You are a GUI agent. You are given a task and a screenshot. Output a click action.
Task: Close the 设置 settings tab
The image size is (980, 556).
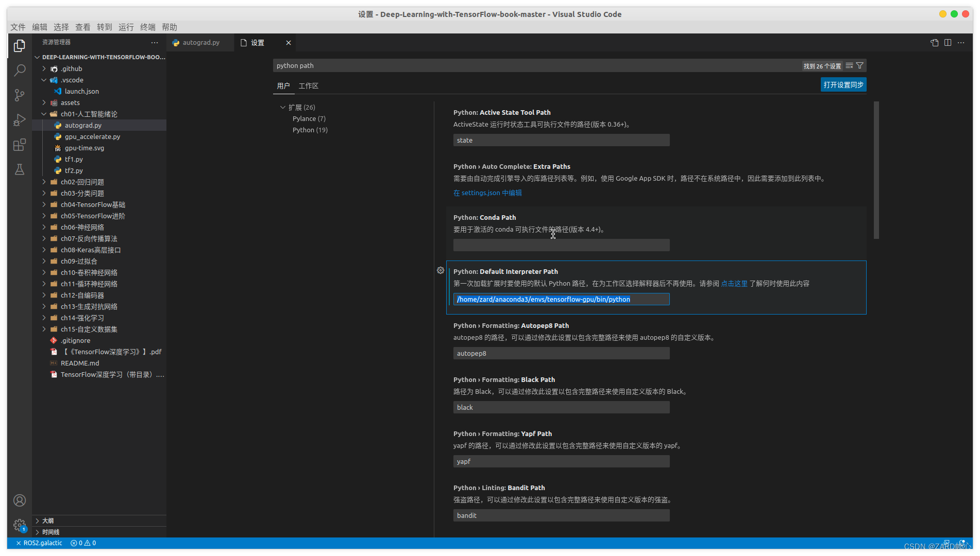click(289, 43)
